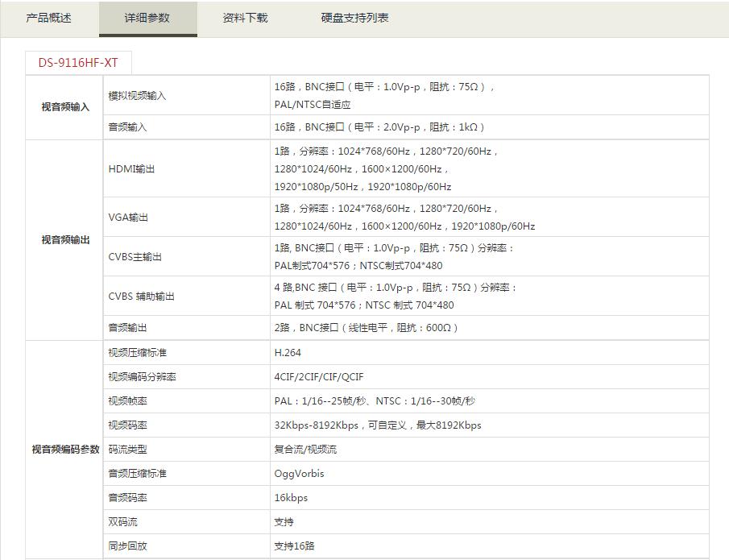This screenshot has width=729, height=560.
Task: Click the 16kbps audio bitrate value
Action: tap(291, 498)
